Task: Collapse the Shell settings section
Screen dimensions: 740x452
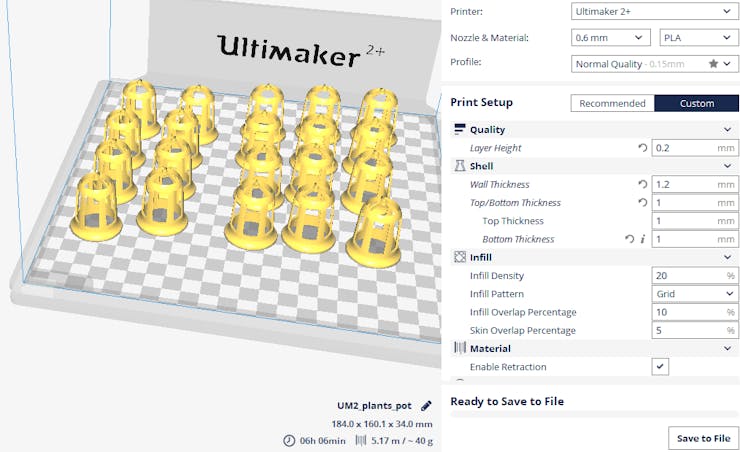Action: (x=727, y=166)
